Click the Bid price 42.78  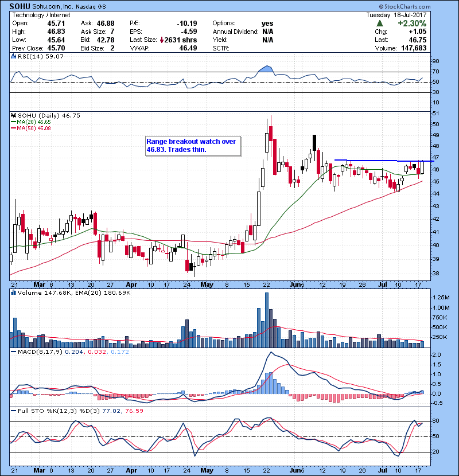point(106,40)
